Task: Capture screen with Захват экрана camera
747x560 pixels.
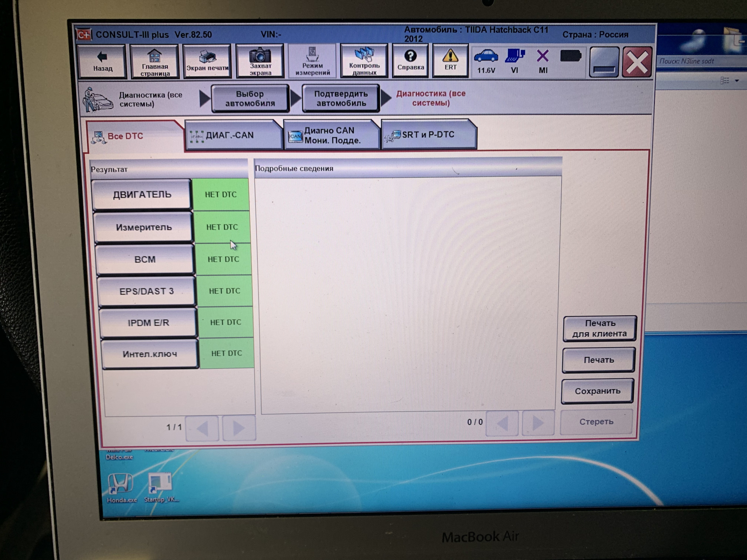Action: (x=260, y=61)
